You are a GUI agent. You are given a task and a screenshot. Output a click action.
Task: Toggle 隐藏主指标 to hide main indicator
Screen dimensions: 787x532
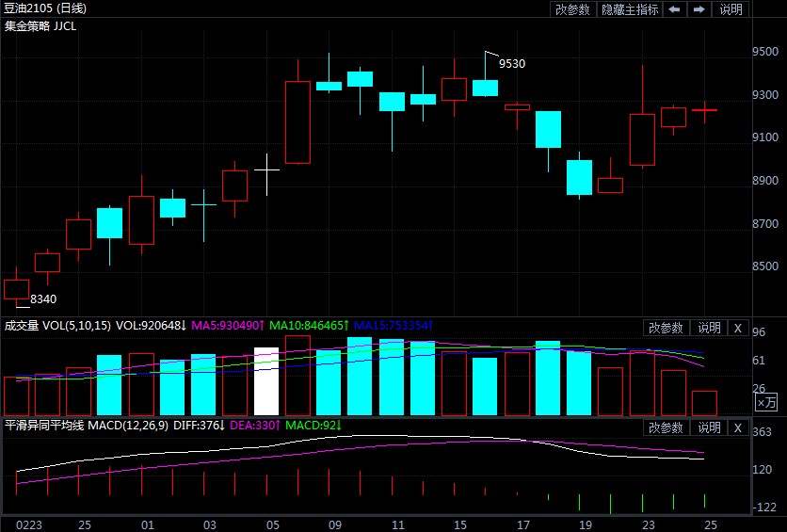pyautogui.click(x=630, y=9)
